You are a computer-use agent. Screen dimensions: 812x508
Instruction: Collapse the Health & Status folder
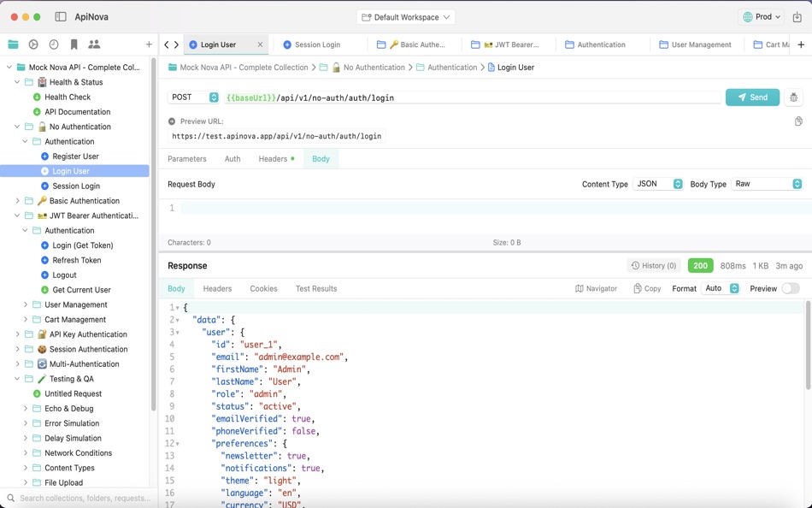(17, 82)
